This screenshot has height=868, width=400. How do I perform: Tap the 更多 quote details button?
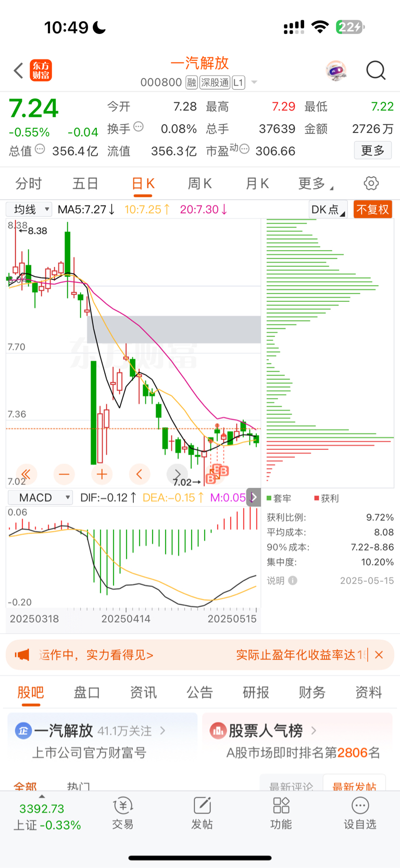373,151
